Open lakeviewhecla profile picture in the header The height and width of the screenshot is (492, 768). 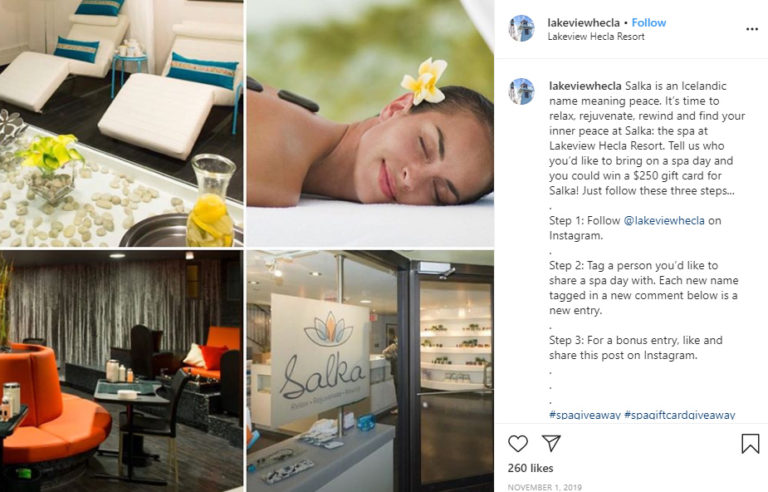(x=521, y=28)
